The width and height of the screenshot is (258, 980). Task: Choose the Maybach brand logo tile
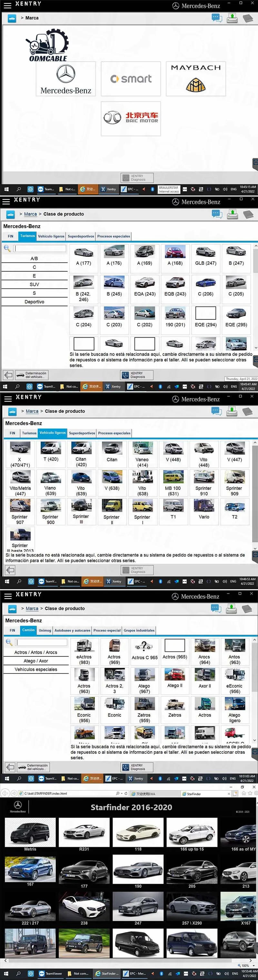[196, 79]
